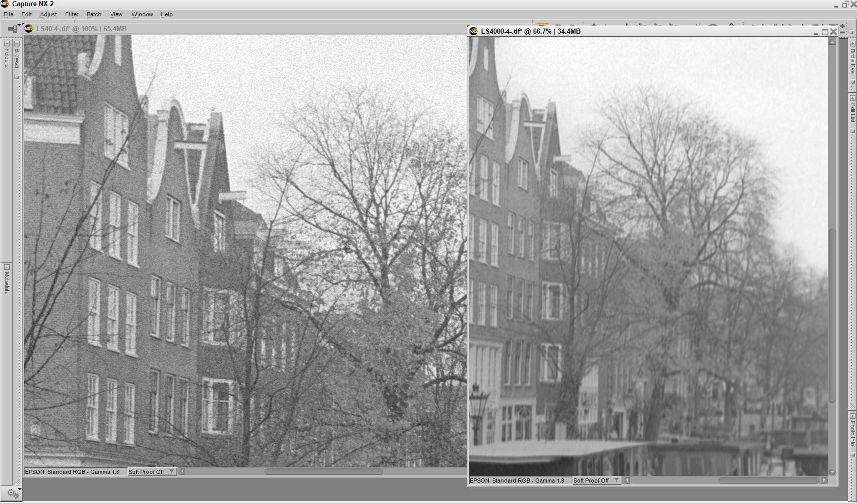Click the NX icon of LS40-4 tab
857x504 pixels.
(x=29, y=29)
